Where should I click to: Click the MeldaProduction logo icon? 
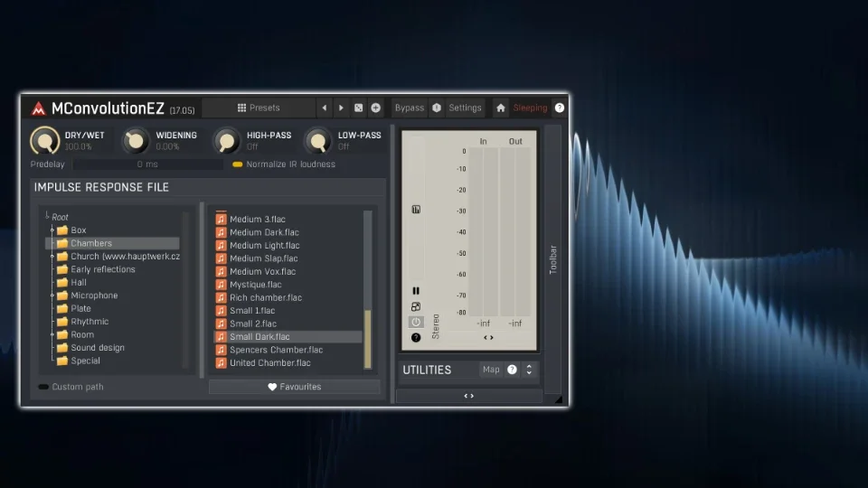click(x=38, y=108)
